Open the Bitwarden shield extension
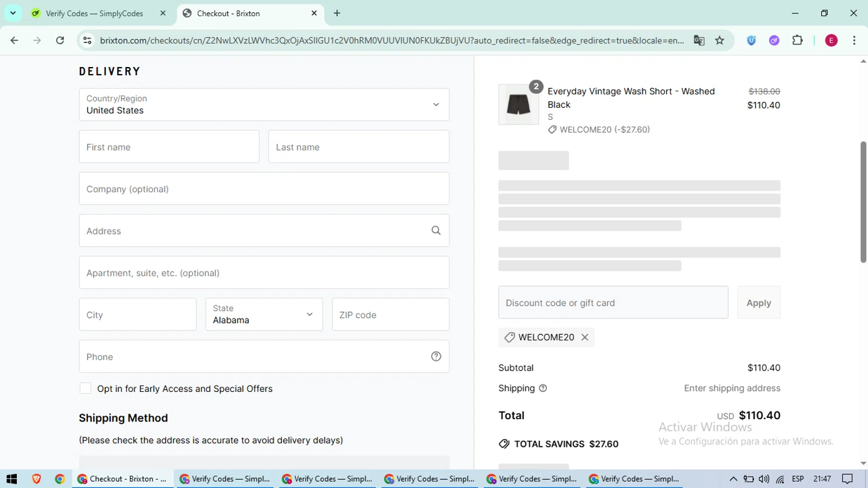Image resolution: width=868 pixels, height=488 pixels. [x=751, y=41]
